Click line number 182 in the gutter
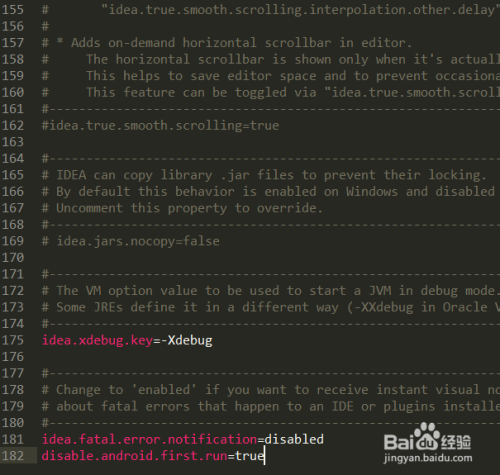 point(13,456)
